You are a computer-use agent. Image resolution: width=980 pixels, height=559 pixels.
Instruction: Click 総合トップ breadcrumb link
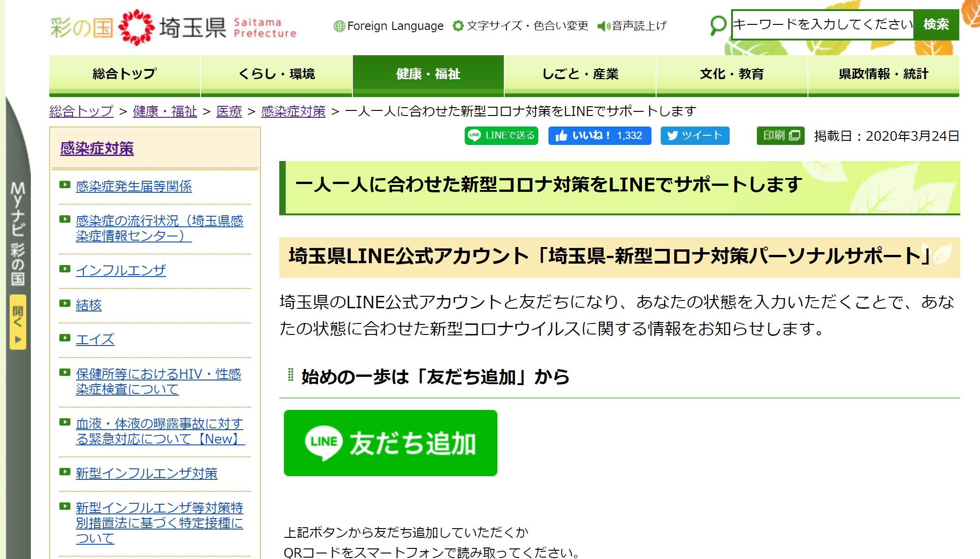(81, 111)
